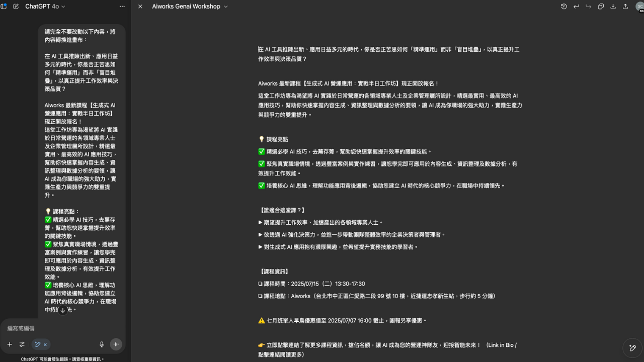Click the '【課程資訊】' heading in canvas

tap(273, 271)
